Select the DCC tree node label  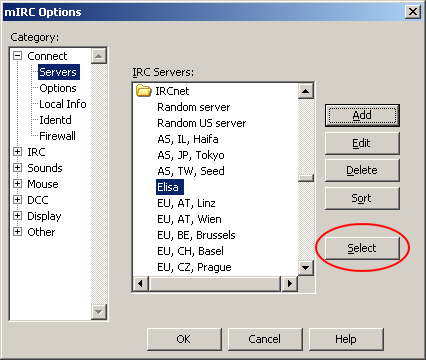point(38,200)
